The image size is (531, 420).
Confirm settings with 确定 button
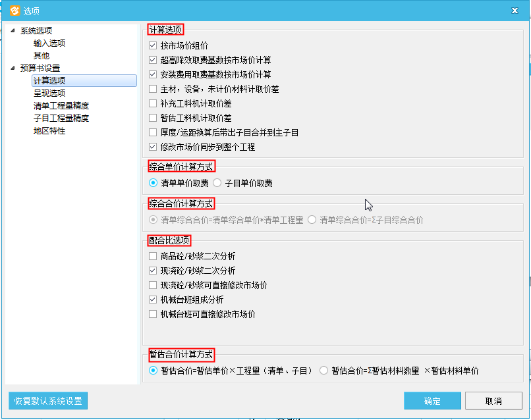[432, 401]
